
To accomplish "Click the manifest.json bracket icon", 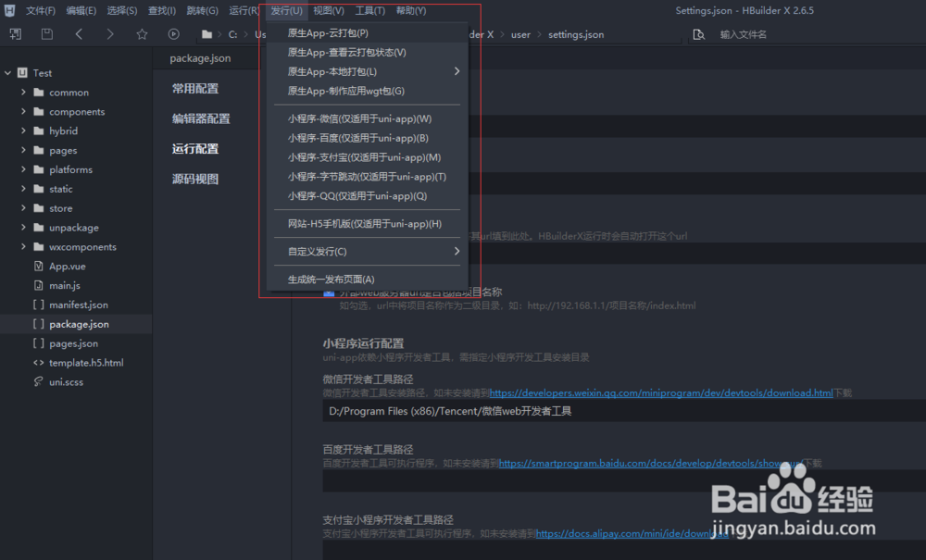I will pos(38,305).
